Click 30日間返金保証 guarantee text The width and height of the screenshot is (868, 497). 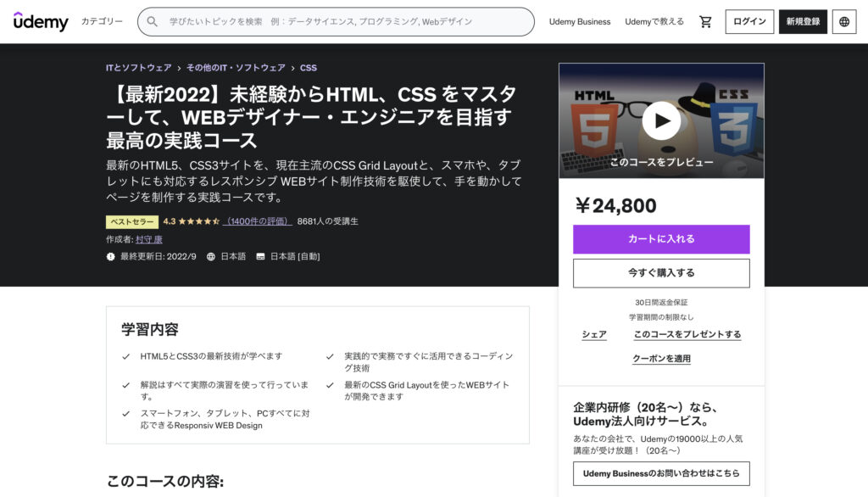click(661, 303)
